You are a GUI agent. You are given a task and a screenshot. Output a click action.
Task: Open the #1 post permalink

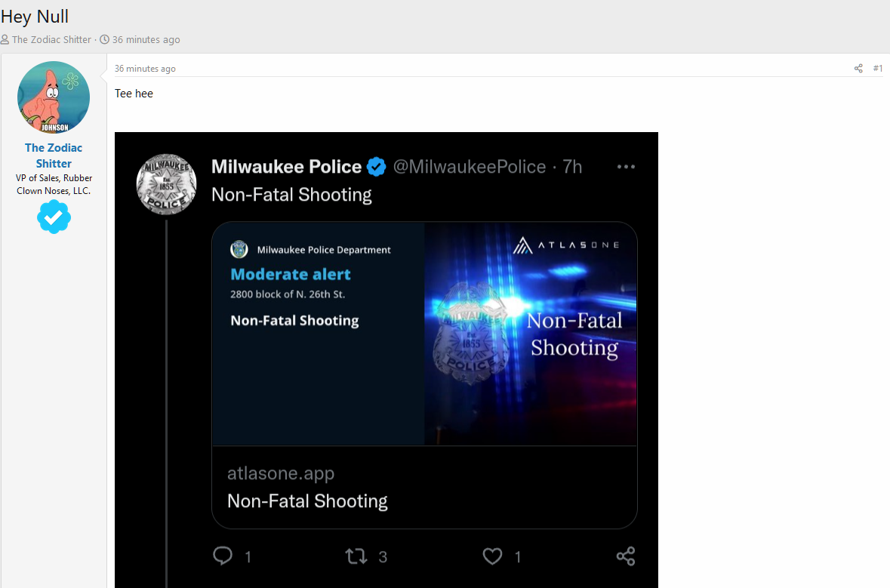877,69
